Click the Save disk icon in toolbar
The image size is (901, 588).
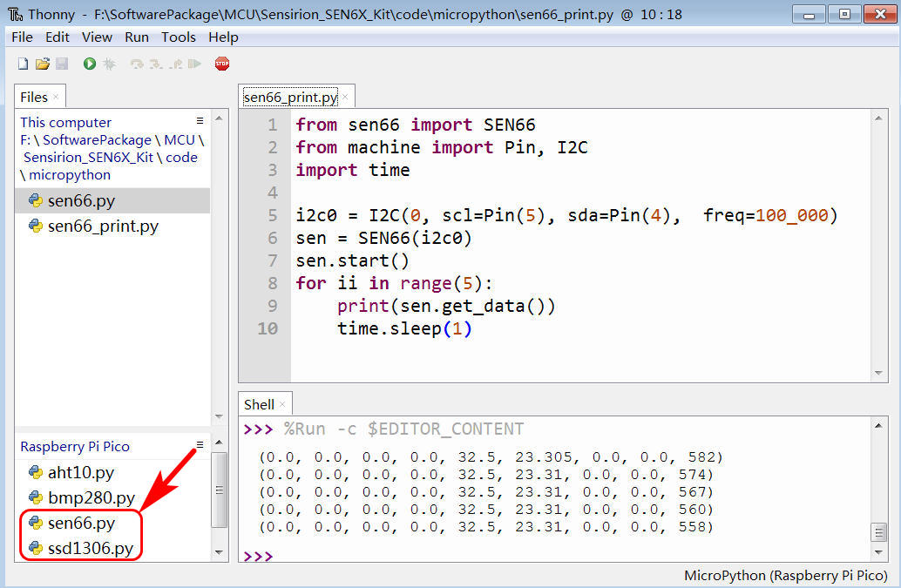pyautogui.click(x=61, y=64)
